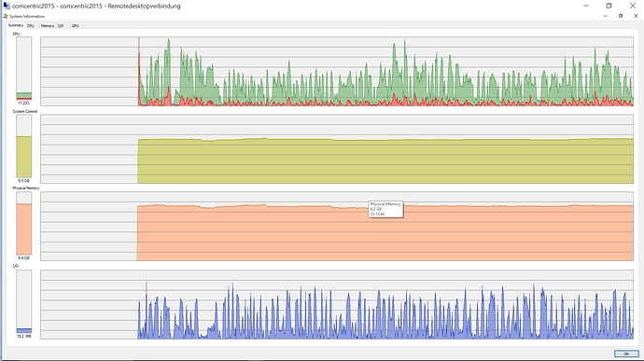Minimize the System Information inner window
The height and width of the screenshot is (361, 644).
pos(606,16)
